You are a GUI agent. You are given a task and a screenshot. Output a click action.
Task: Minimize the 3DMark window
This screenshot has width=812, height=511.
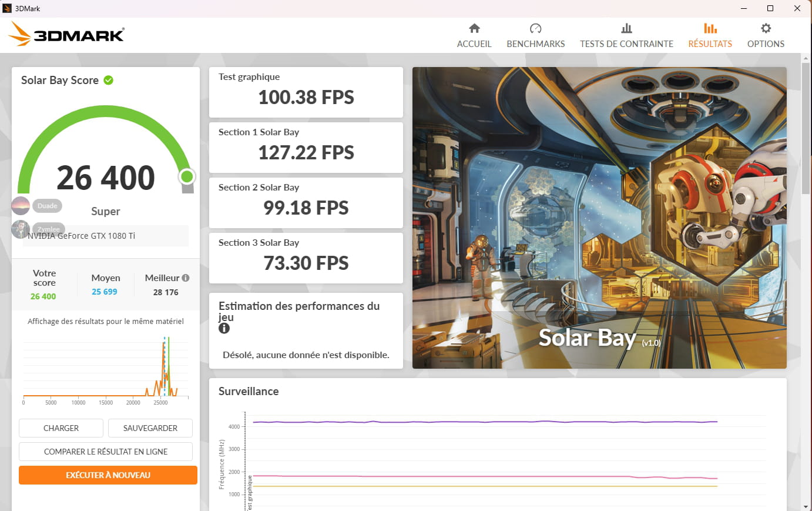click(x=744, y=8)
